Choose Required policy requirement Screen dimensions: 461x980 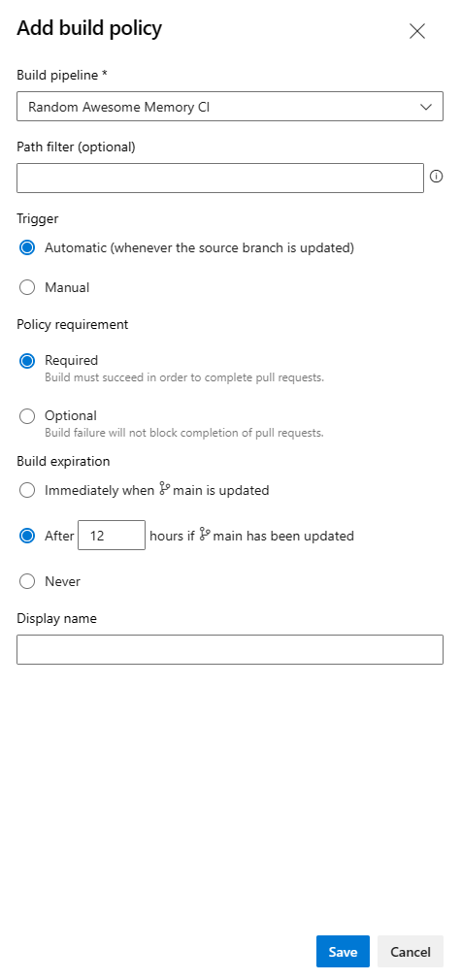click(27, 361)
